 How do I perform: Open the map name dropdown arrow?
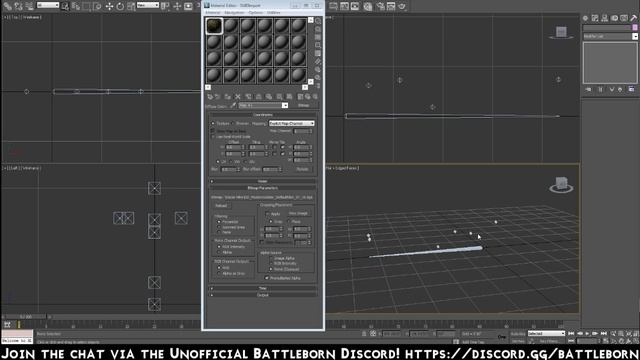tap(285, 105)
